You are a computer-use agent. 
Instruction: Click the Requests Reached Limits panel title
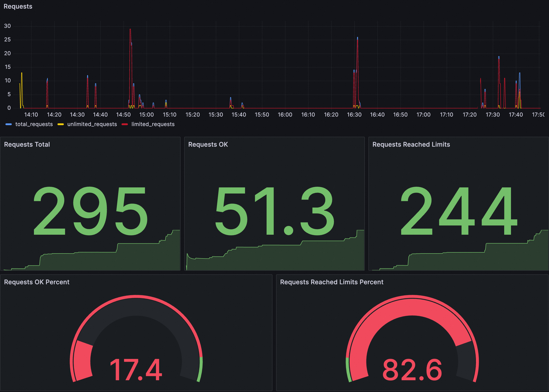[411, 145]
